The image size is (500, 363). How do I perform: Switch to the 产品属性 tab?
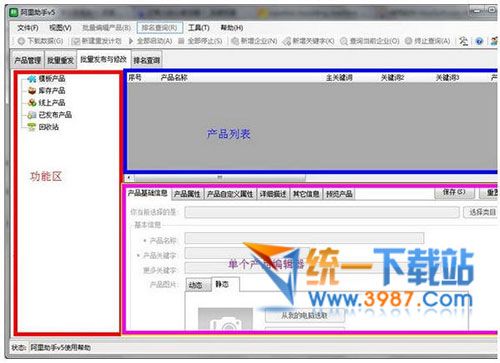pyautogui.click(x=187, y=194)
